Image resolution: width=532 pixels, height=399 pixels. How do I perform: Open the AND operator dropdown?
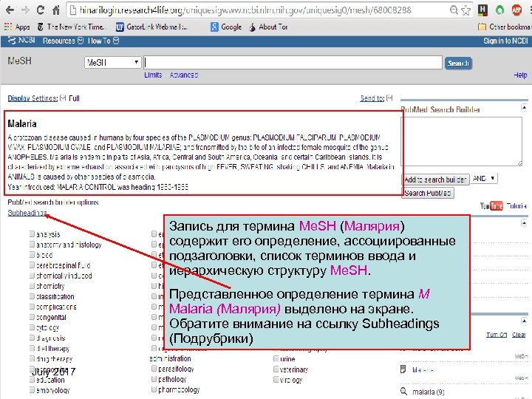click(484, 179)
